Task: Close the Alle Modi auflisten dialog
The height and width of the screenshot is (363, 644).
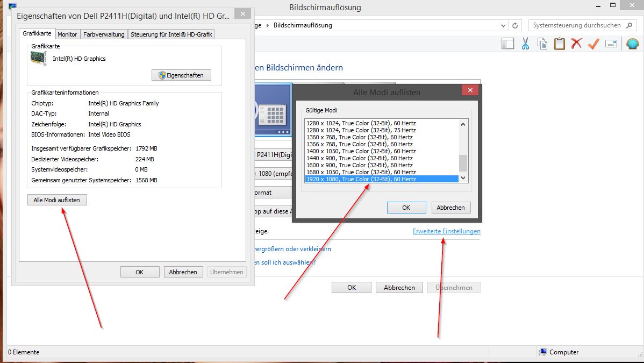Action: pos(470,90)
